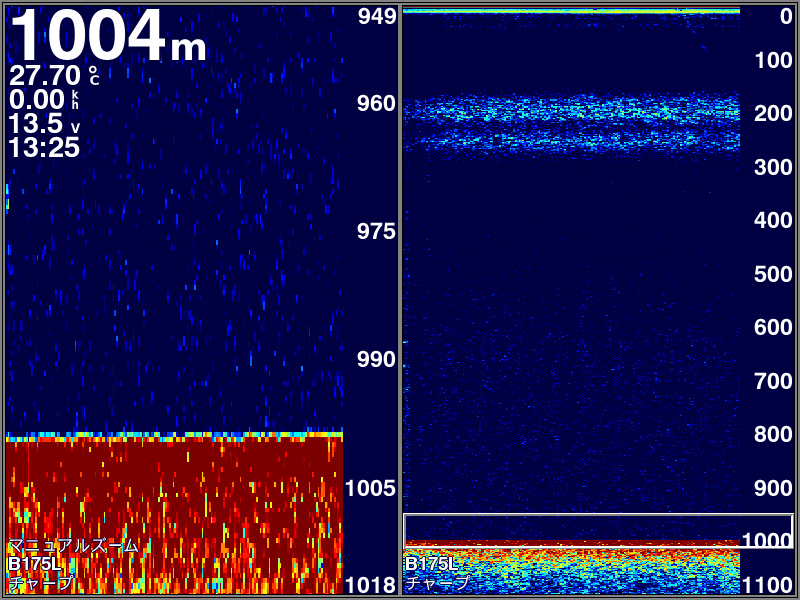This screenshot has width=800, height=600.
Task: Click the white zoom range box
Action: tap(598, 531)
